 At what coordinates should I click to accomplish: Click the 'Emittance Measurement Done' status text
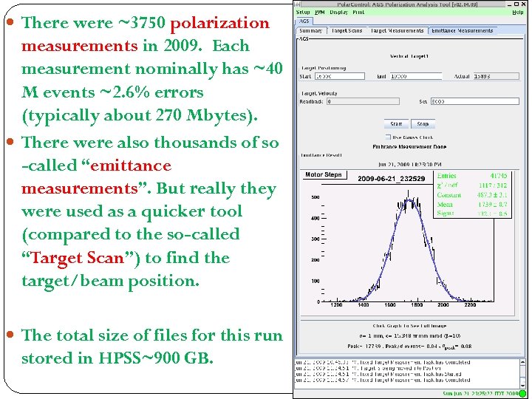[x=409, y=147]
